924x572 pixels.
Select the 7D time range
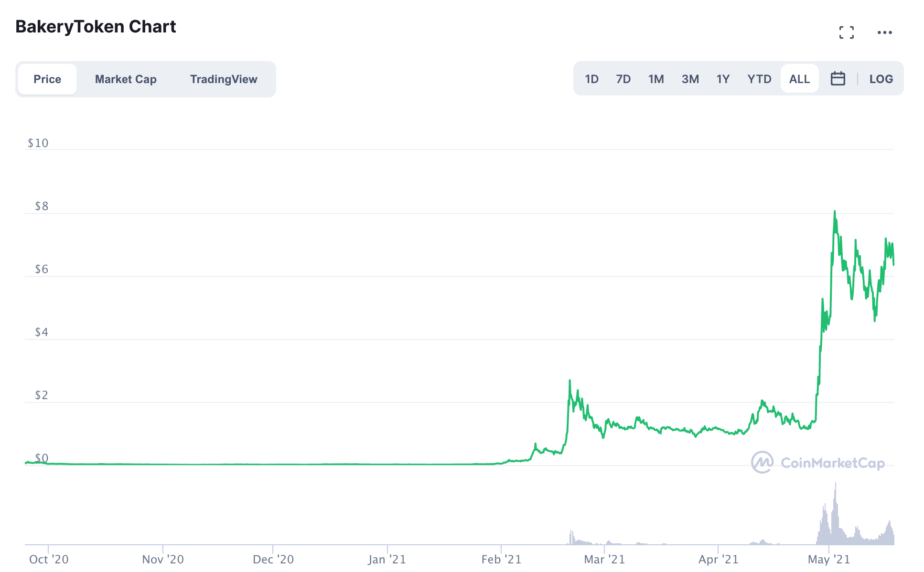click(x=623, y=79)
